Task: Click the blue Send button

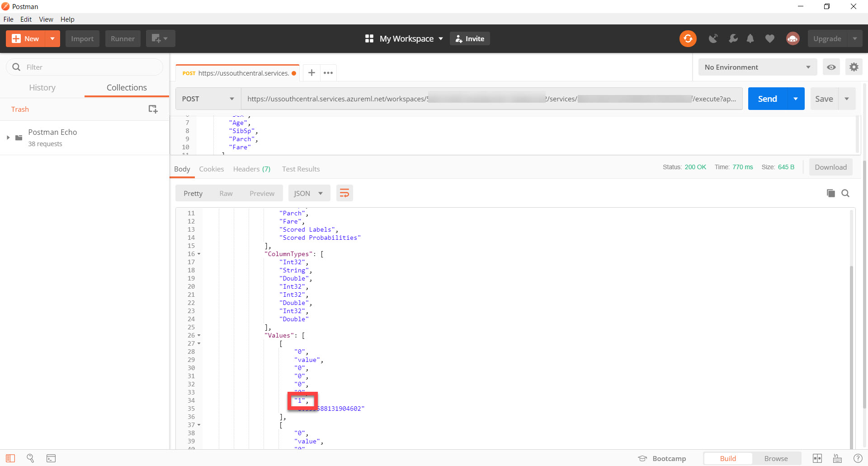Action: coord(768,99)
